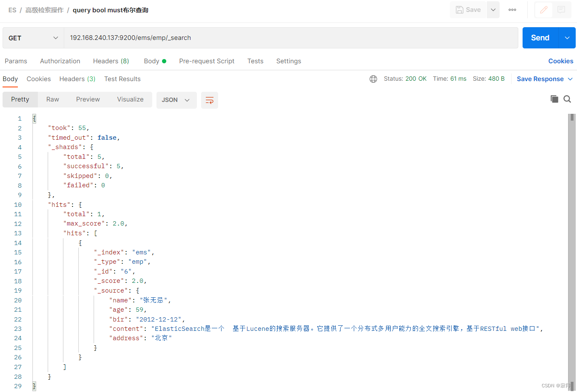The image size is (577, 392).
Task: Collapse the "hits" array bracket on line 13
Action: coord(96,233)
